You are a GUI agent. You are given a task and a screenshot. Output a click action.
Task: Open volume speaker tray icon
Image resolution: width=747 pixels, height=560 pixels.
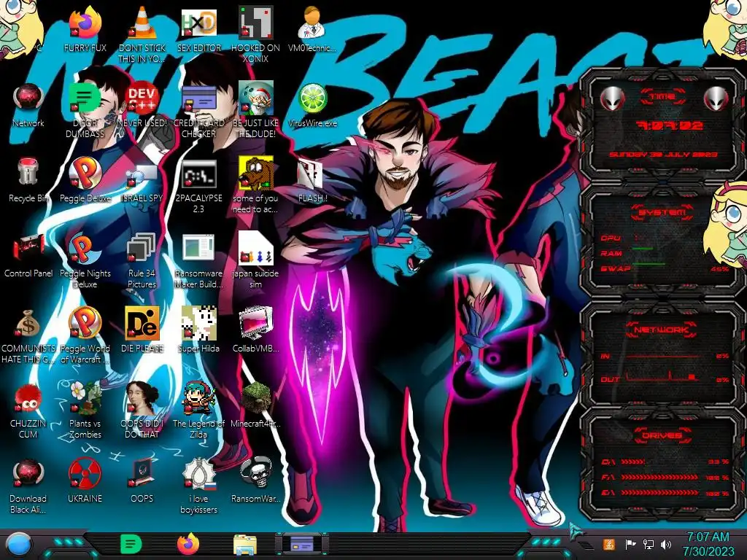point(665,544)
